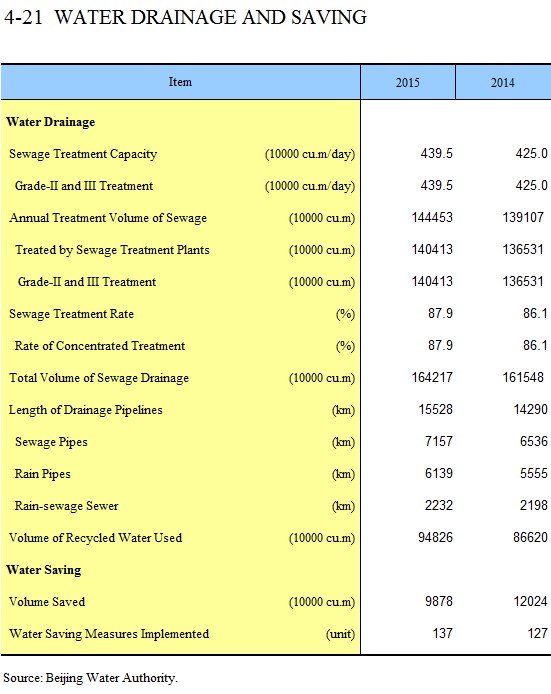Select the Sewage Pipes row label
Screen dimensions: 551x694
coord(51,442)
